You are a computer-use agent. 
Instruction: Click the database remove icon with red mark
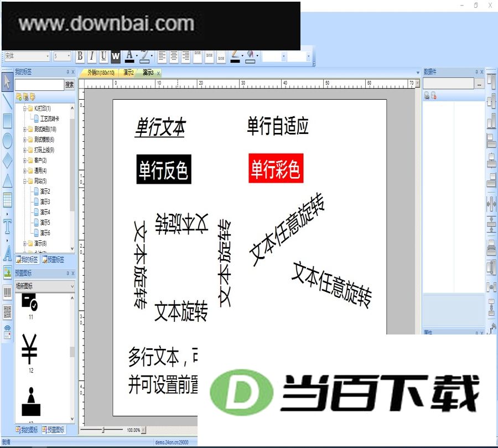click(433, 95)
